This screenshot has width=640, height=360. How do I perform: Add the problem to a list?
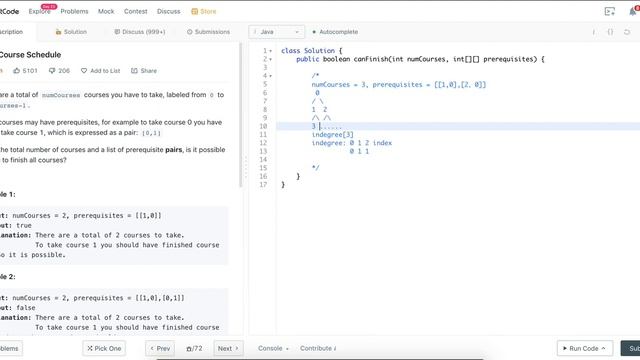point(100,71)
